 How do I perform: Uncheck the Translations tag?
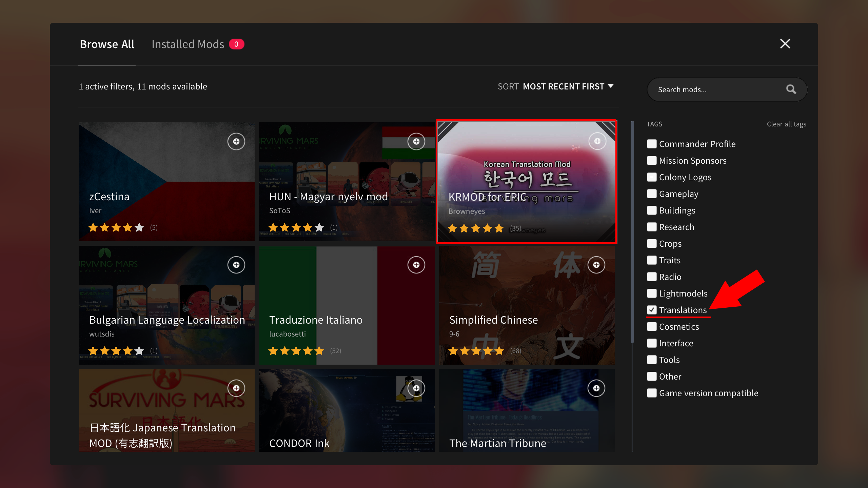[x=651, y=310]
